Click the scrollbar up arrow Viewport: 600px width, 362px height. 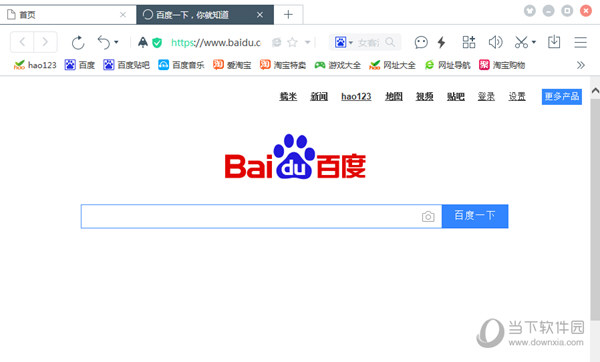point(595,91)
